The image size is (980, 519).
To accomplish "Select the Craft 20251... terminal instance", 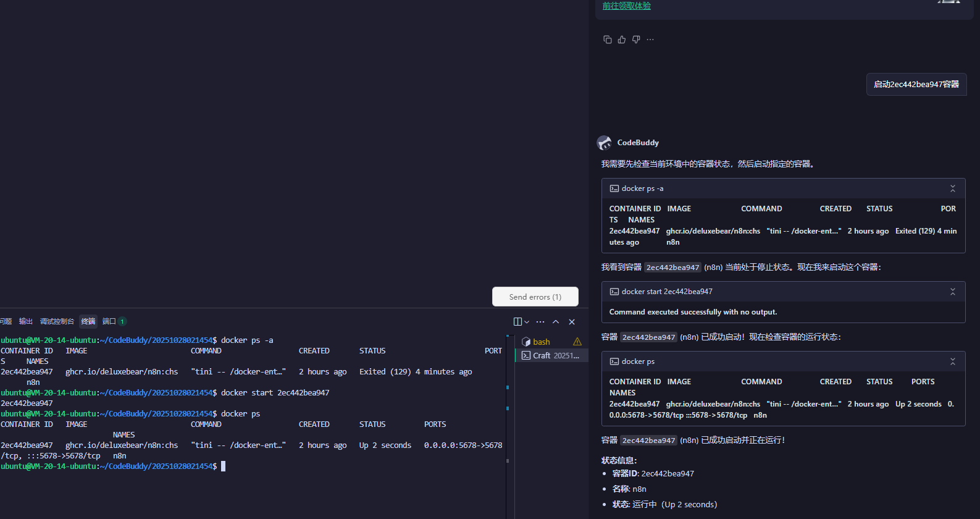I will [551, 355].
